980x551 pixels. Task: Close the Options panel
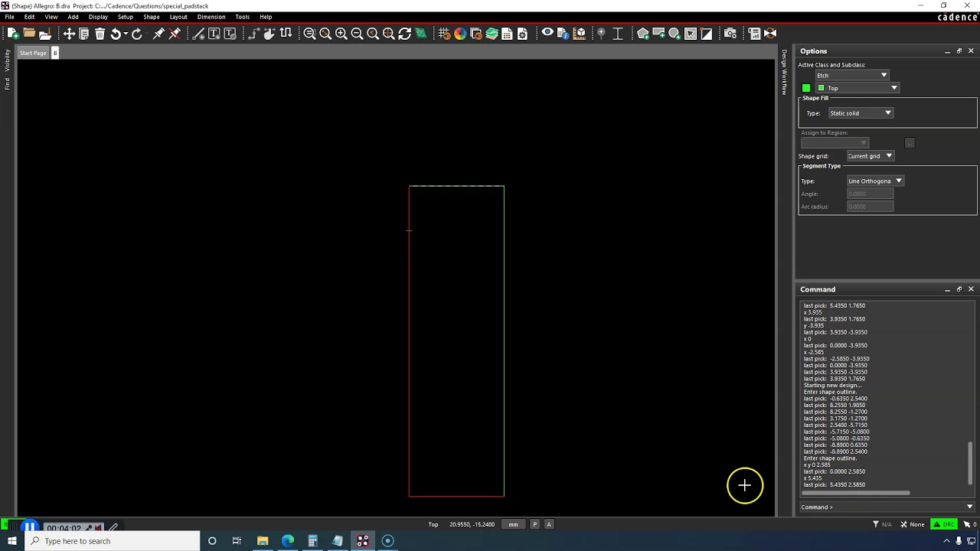point(971,51)
